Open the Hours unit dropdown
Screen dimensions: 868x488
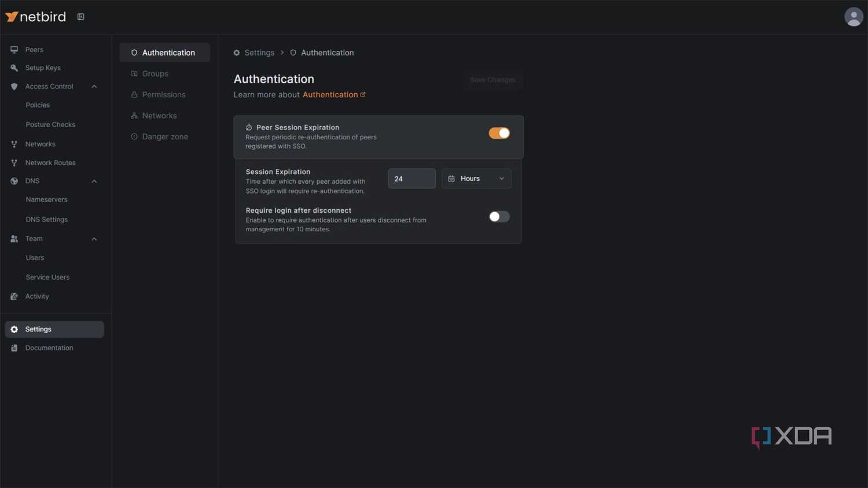(476, 179)
